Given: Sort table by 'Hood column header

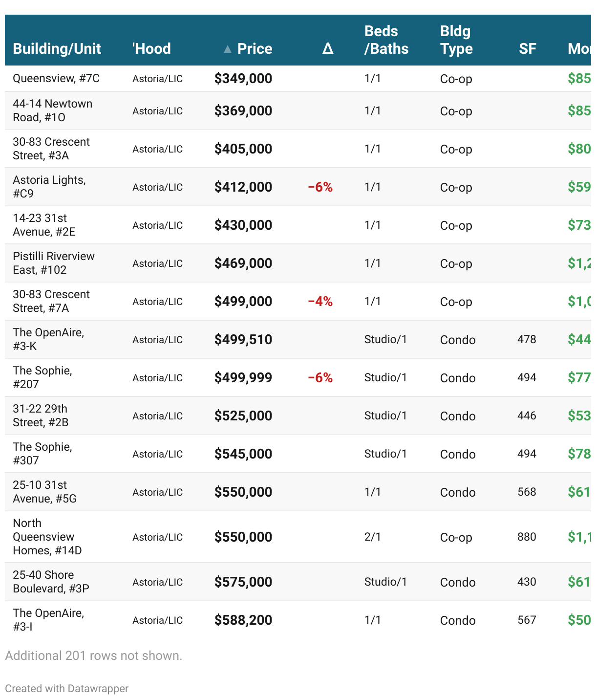Looking at the screenshot, I should pos(151,49).
